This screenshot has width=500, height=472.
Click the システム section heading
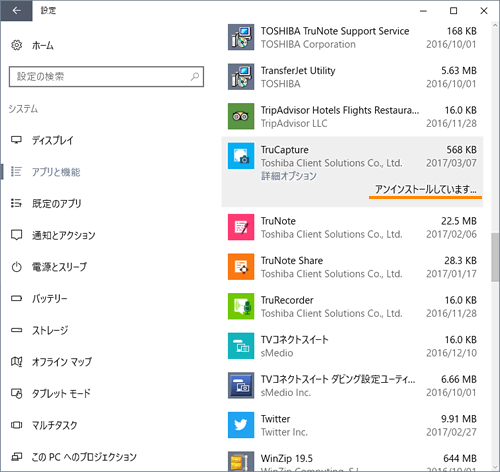pos(23,109)
